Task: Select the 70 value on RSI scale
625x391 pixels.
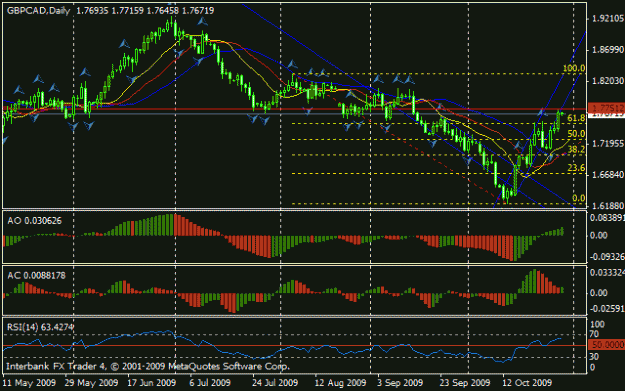Action: [x=594, y=334]
